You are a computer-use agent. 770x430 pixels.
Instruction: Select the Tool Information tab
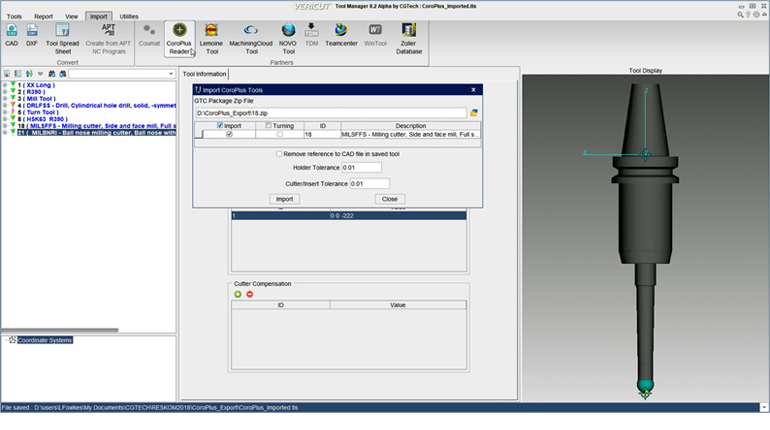coord(204,74)
